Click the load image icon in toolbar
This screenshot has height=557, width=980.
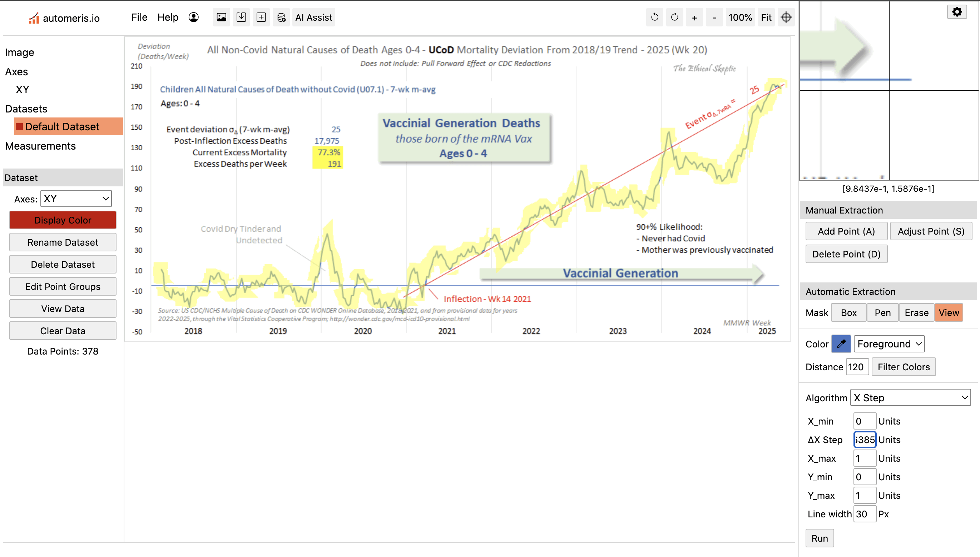(x=221, y=17)
